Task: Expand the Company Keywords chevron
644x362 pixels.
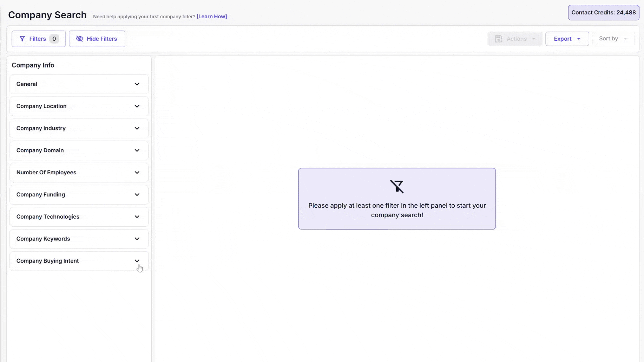Action: (137, 239)
